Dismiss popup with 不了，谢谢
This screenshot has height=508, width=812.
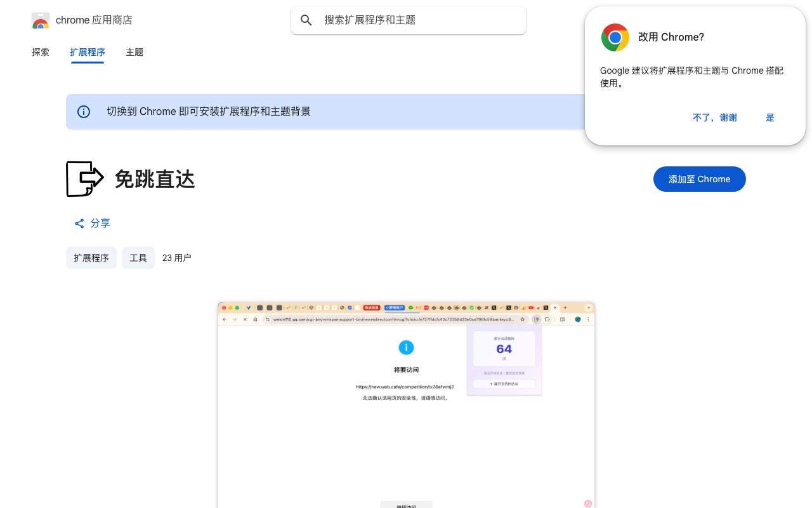pyautogui.click(x=715, y=117)
